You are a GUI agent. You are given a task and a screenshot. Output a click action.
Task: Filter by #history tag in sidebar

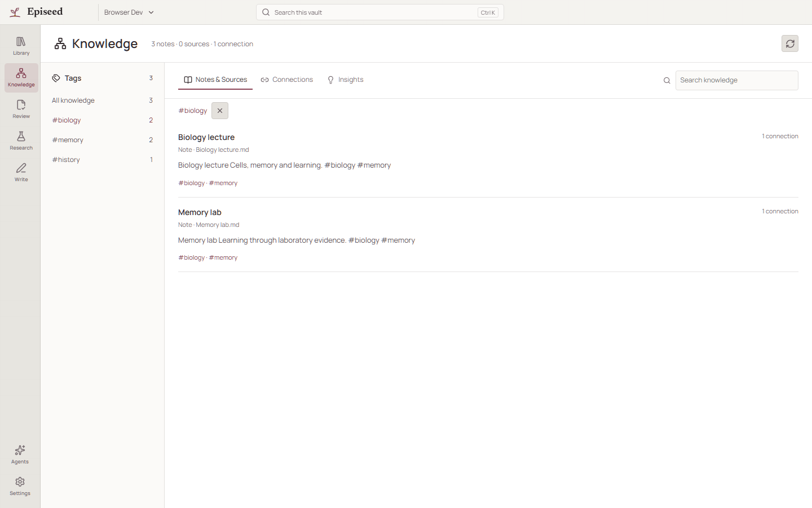(x=102, y=160)
